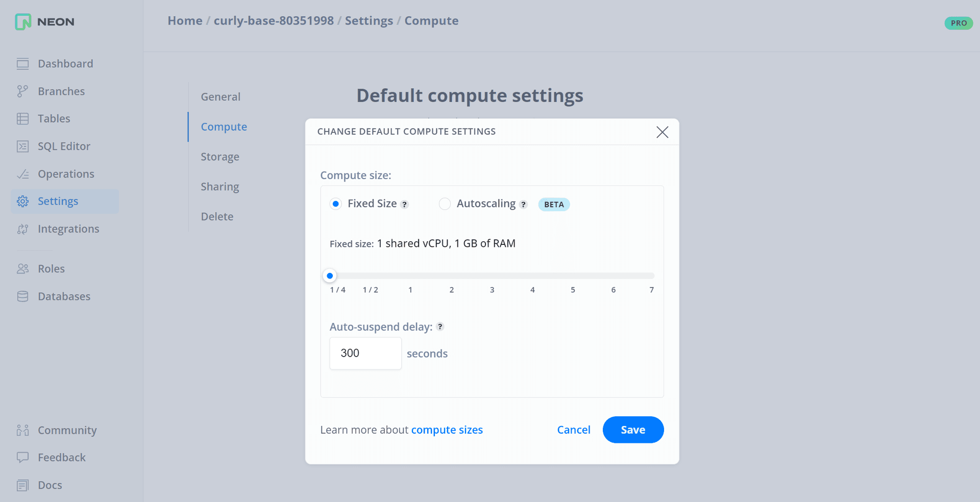Click the Operations icon
Screen dimensions: 980x502
[23, 173]
